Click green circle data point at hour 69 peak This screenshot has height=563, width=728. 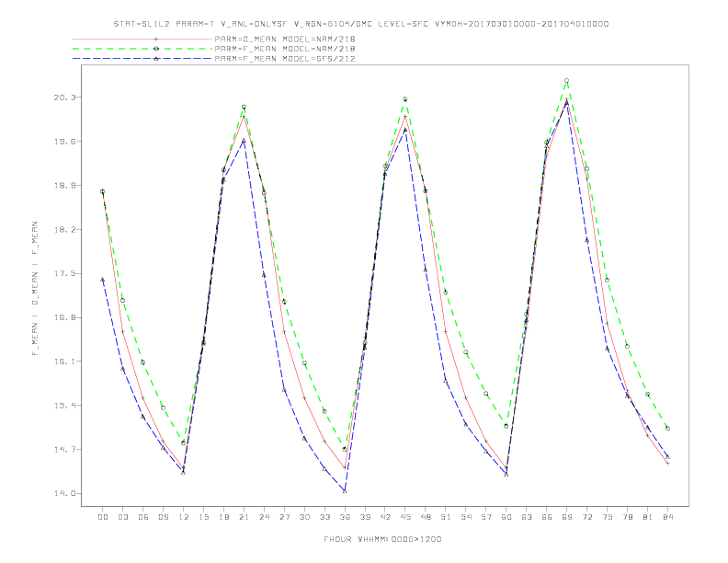[567, 81]
